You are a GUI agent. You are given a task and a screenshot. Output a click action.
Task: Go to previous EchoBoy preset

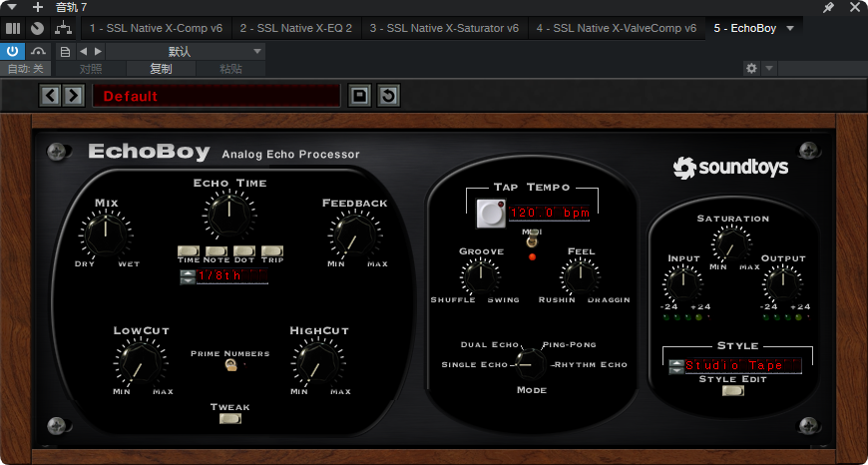pos(50,96)
